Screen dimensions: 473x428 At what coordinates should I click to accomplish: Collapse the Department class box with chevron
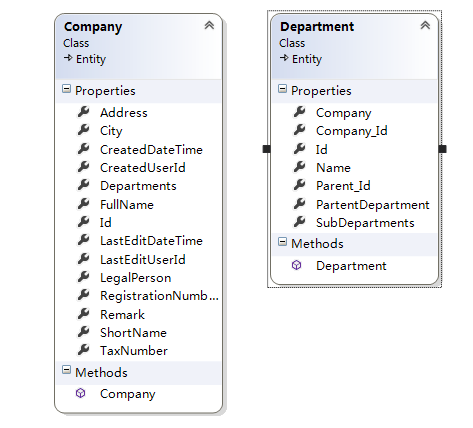coord(425,25)
